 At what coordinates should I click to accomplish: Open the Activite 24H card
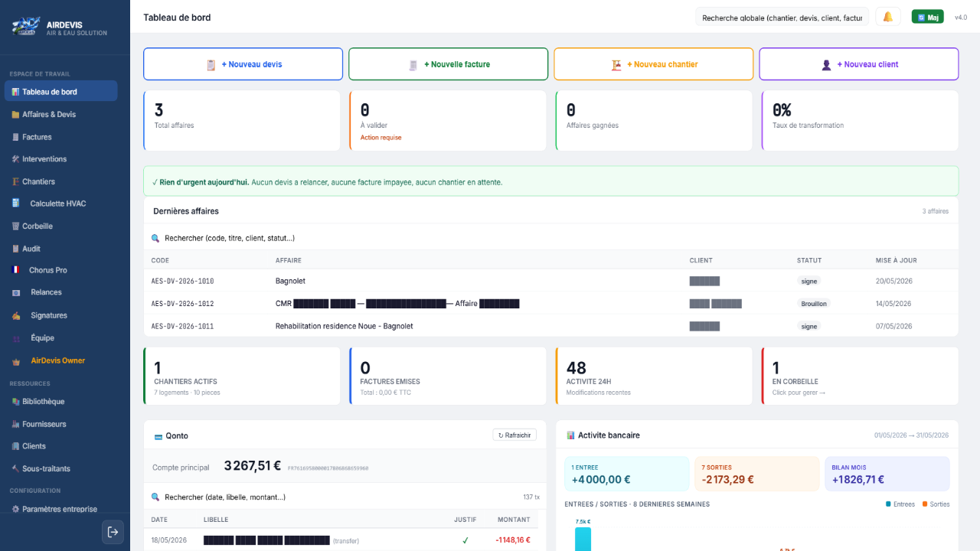tap(654, 376)
